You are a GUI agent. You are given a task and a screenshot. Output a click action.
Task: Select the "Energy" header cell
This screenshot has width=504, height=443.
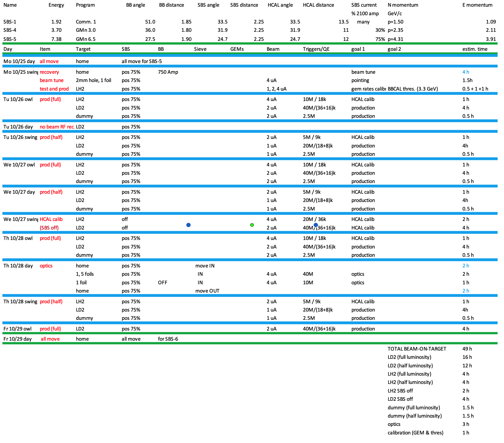[56, 5]
